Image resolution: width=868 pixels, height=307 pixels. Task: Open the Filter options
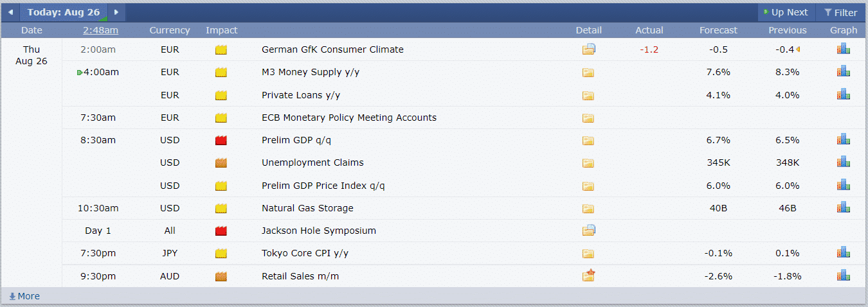(x=841, y=12)
